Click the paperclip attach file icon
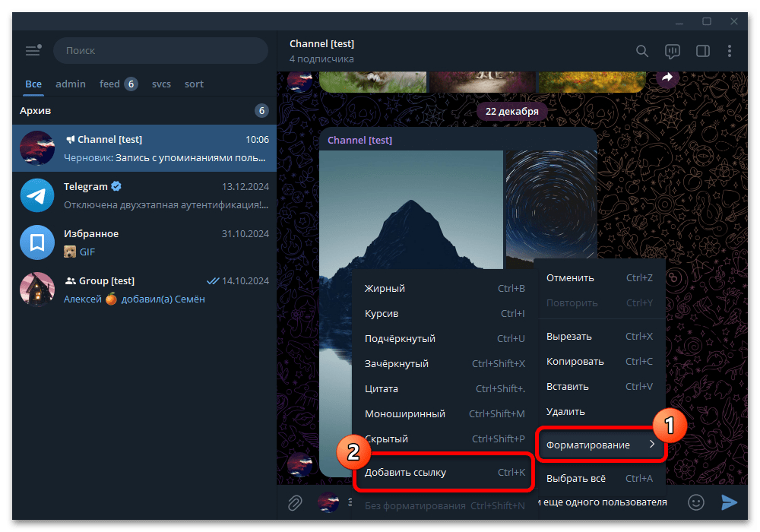Viewport: 760px width, 532px height. (295, 502)
